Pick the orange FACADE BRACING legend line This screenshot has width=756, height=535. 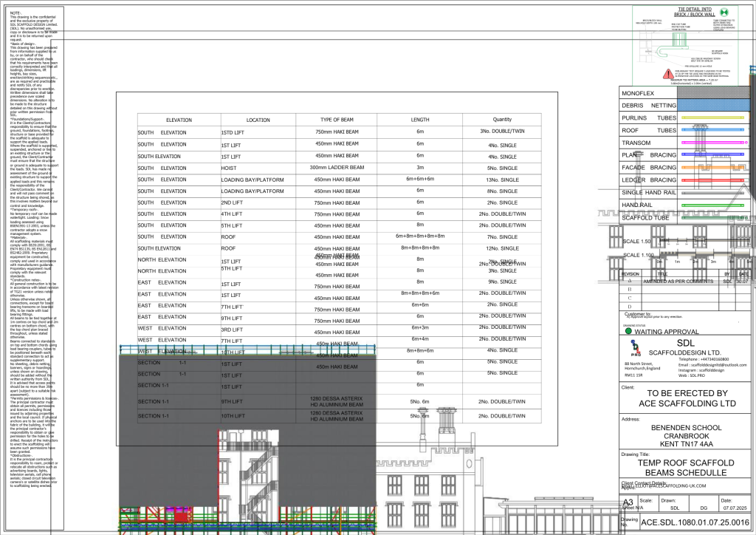pyautogui.click(x=712, y=168)
